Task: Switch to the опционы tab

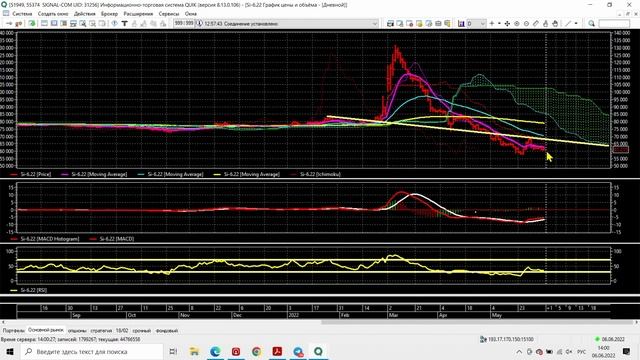Action: 77,331
